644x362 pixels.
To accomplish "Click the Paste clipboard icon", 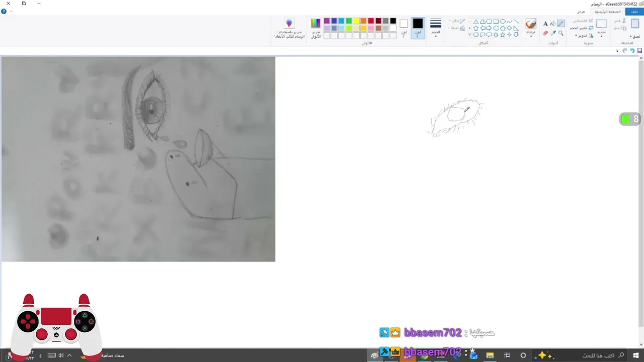I will [635, 23].
